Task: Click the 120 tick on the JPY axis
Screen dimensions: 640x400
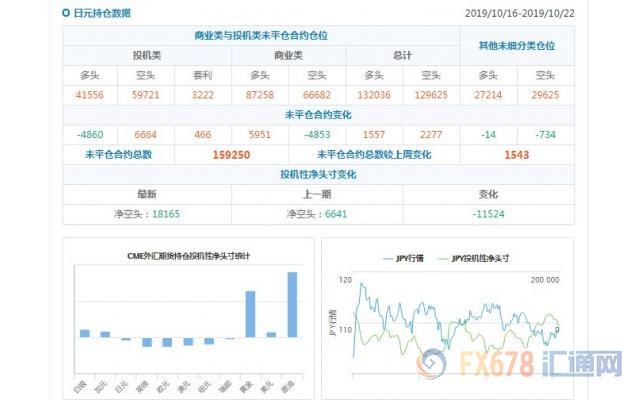Action: coord(345,280)
